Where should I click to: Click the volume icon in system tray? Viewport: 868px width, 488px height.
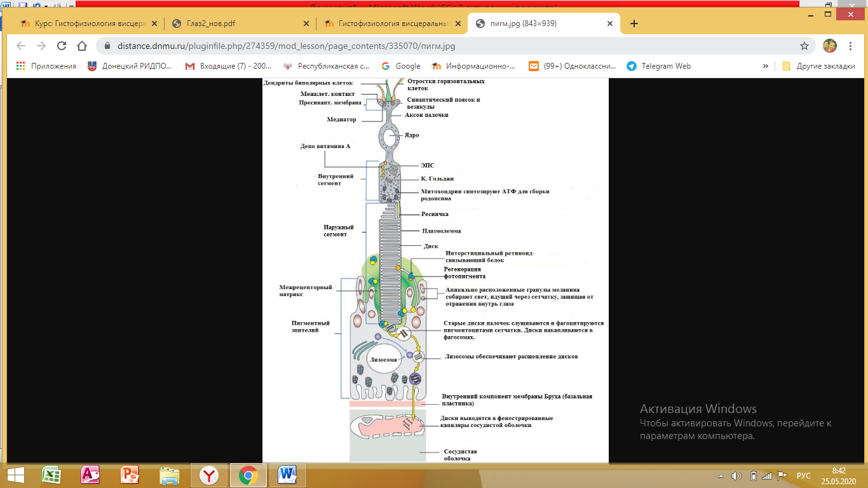click(x=736, y=476)
